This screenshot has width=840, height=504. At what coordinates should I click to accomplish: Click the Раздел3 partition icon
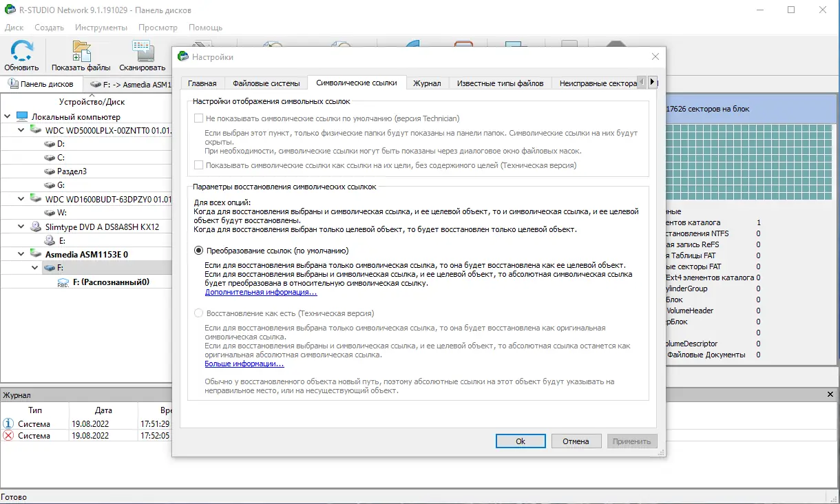[x=50, y=171]
